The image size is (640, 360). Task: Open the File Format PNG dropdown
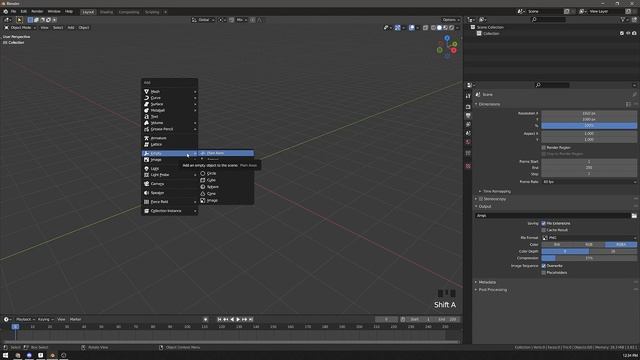(589, 238)
